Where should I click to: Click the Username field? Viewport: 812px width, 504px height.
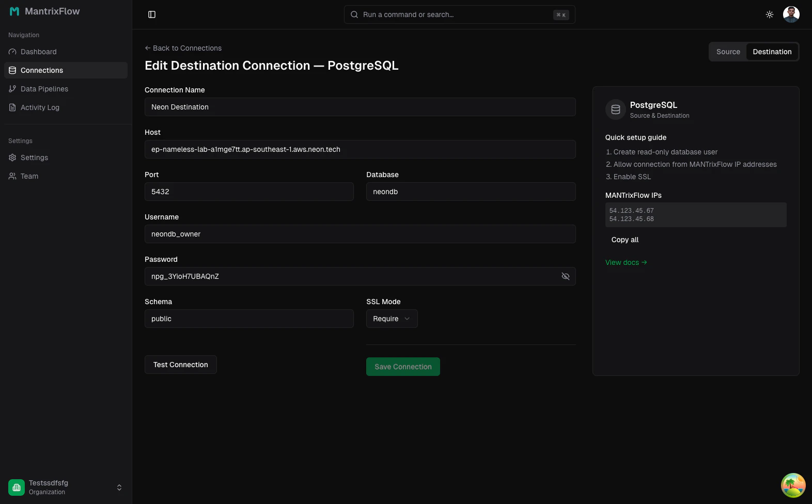pos(360,234)
